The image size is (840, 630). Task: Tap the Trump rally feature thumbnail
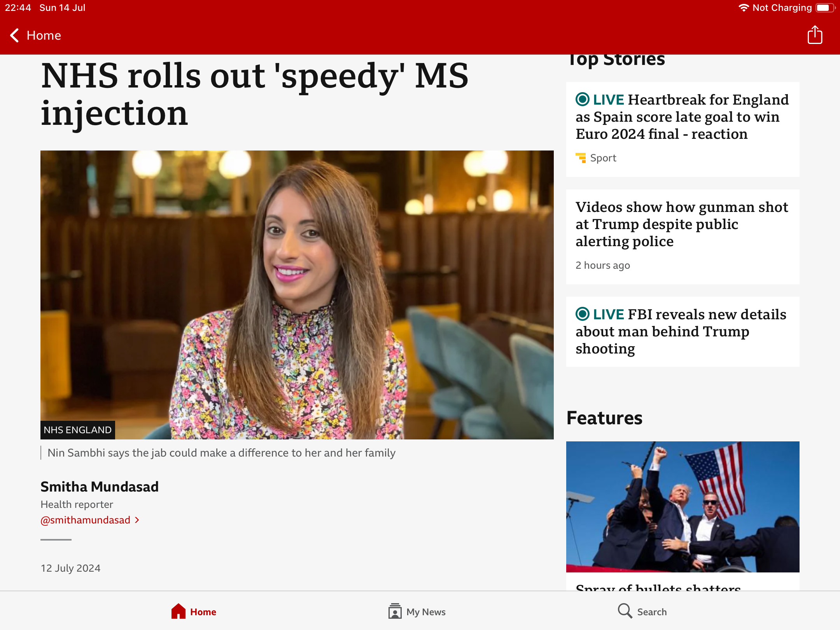pyautogui.click(x=682, y=506)
